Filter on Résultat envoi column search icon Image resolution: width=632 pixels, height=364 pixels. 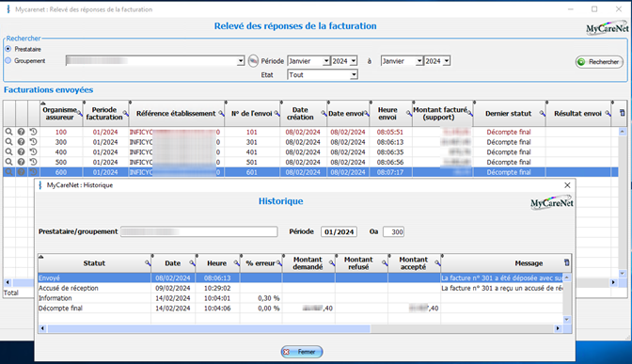click(x=608, y=113)
